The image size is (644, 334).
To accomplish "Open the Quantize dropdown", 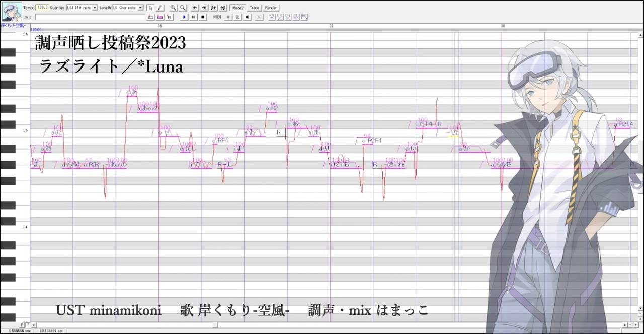I will [95, 8].
